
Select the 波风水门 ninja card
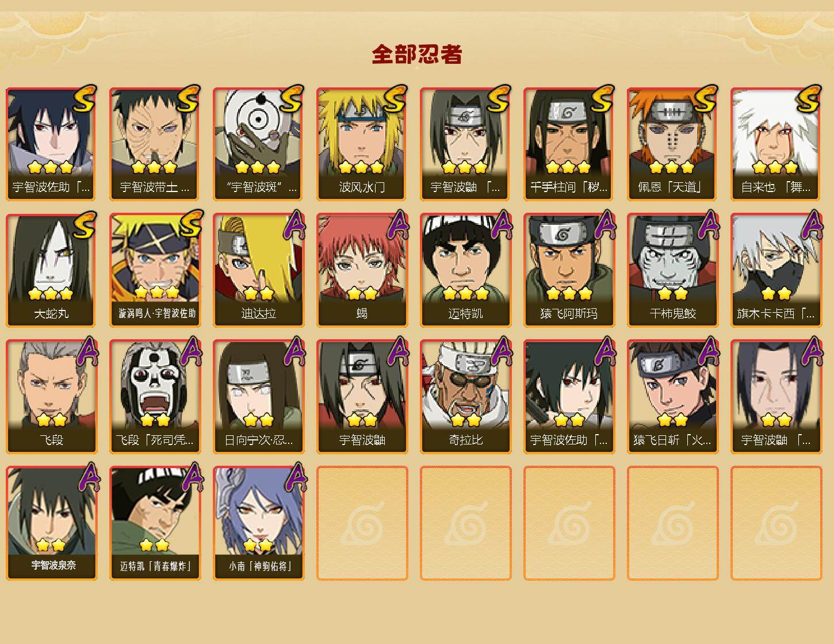click(x=362, y=144)
